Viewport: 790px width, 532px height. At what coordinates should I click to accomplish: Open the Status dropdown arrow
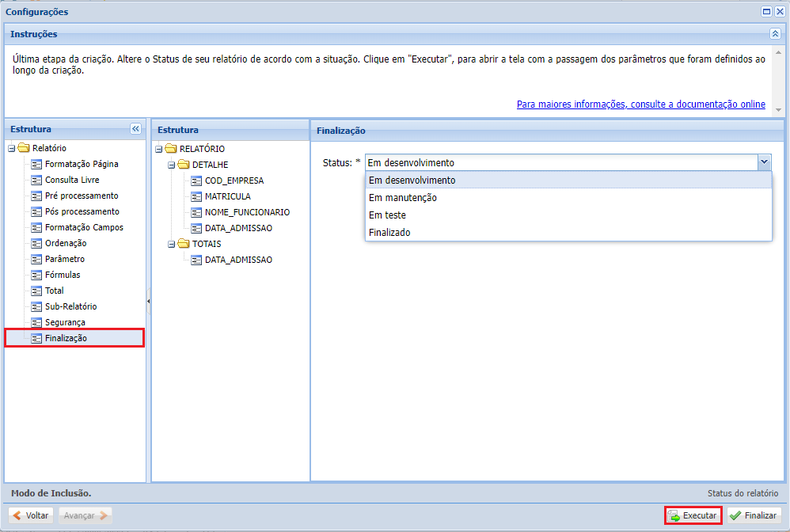coord(764,162)
